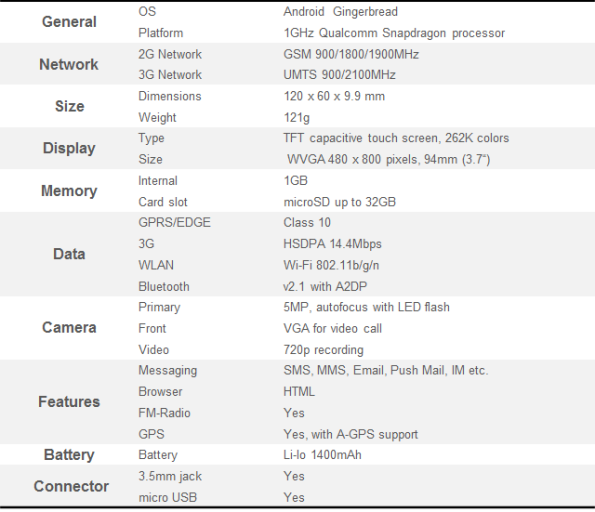
Task: Click the Camera section label
Action: pos(69,328)
